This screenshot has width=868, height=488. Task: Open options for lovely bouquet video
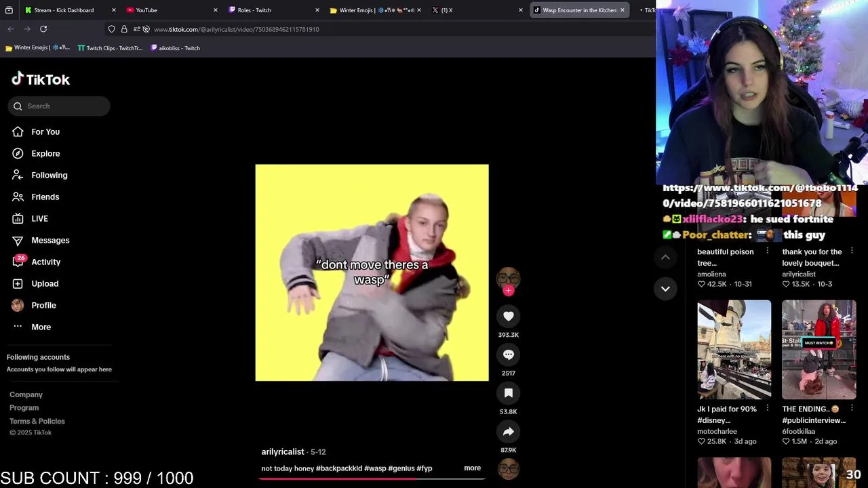click(852, 251)
